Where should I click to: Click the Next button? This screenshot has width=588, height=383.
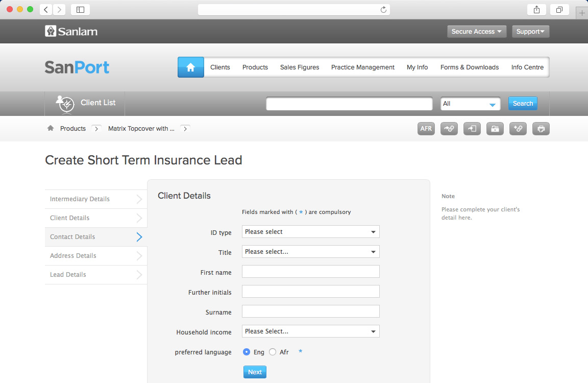(255, 372)
